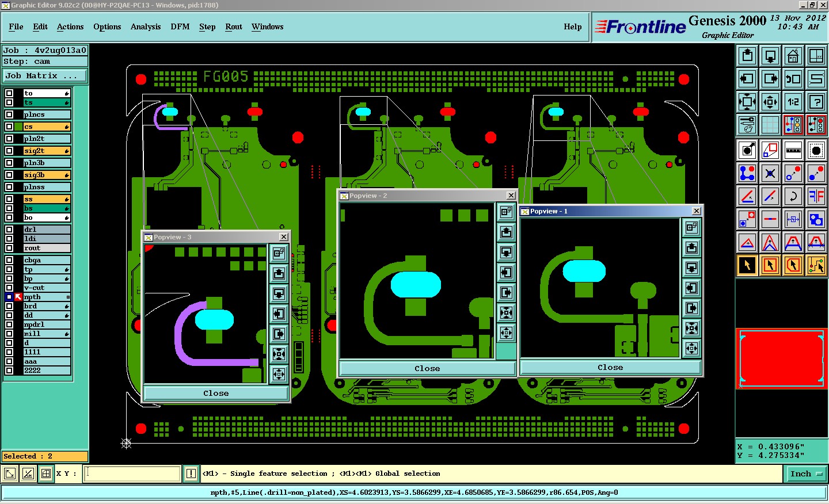Click the pan left view icon
The width and height of the screenshot is (829, 504).
(747, 79)
